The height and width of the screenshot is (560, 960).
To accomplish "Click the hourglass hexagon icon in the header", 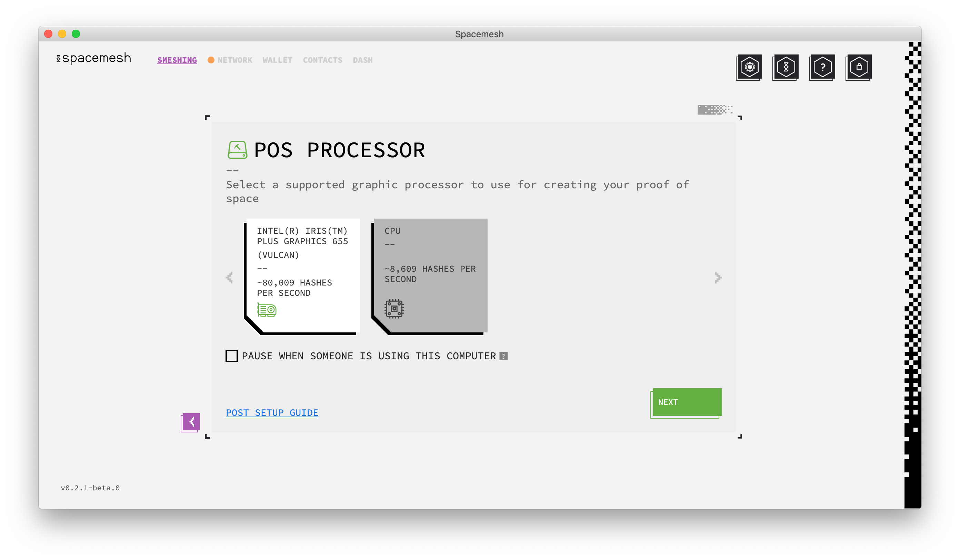I will pos(786,67).
